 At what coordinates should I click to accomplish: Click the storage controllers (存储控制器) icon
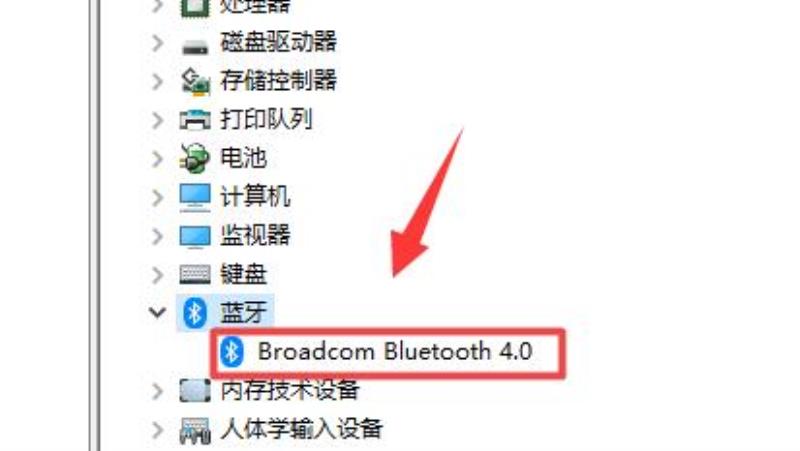(195, 82)
